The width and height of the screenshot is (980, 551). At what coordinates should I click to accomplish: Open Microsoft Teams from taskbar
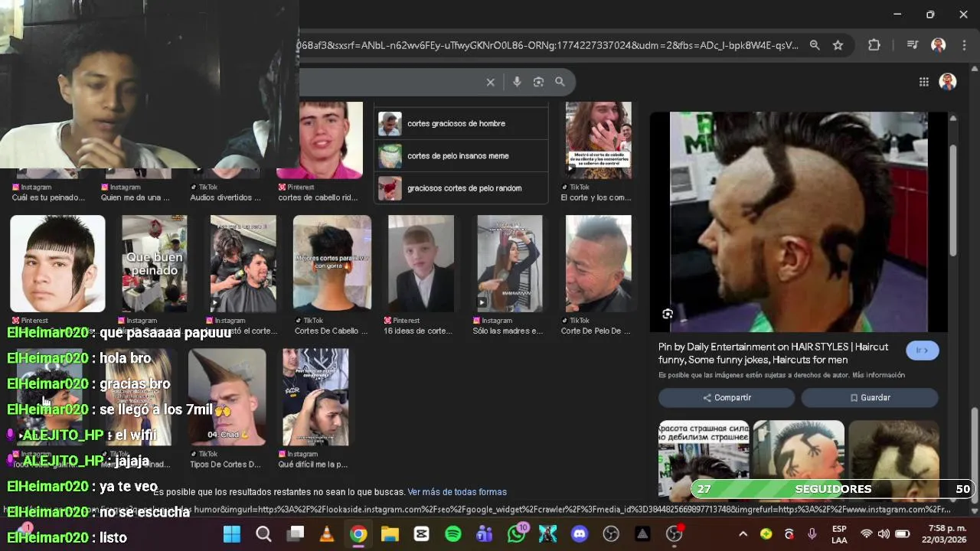pos(485,534)
